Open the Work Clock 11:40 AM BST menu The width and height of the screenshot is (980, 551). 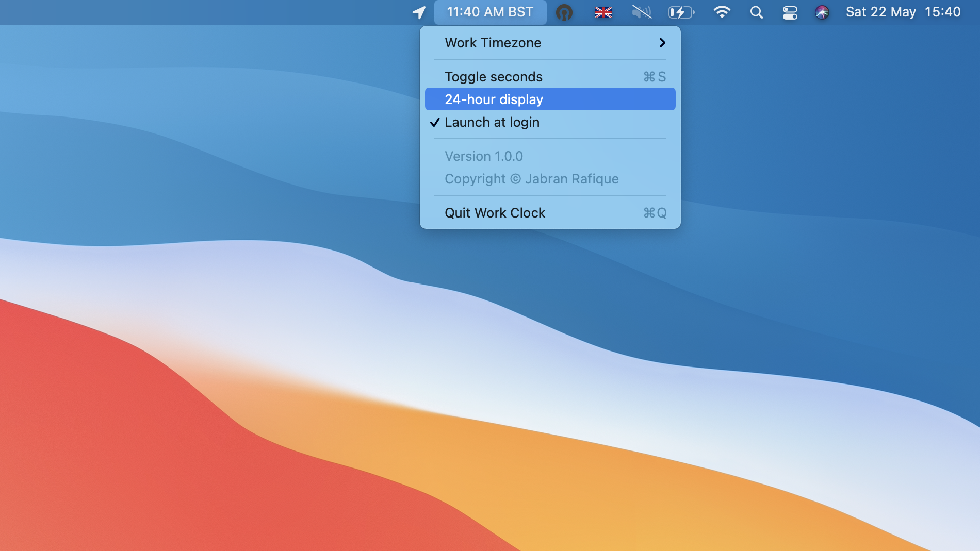pyautogui.click(x=490, y=12)
